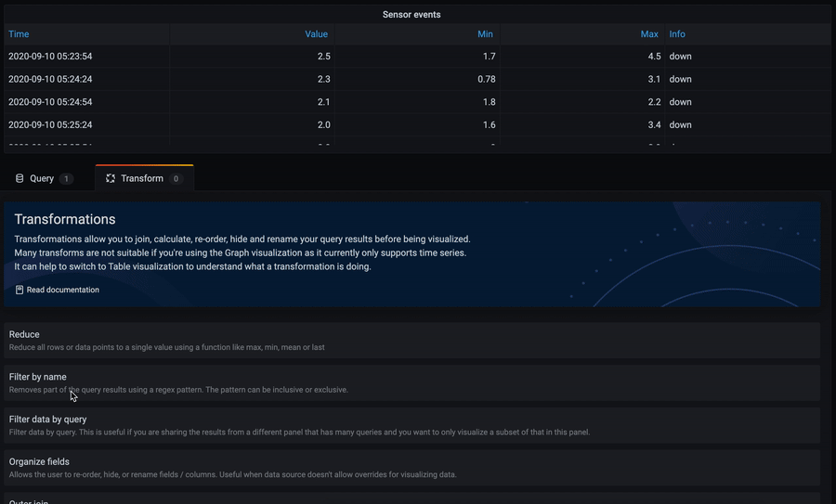Open the Read documentation link

[62, 290]
